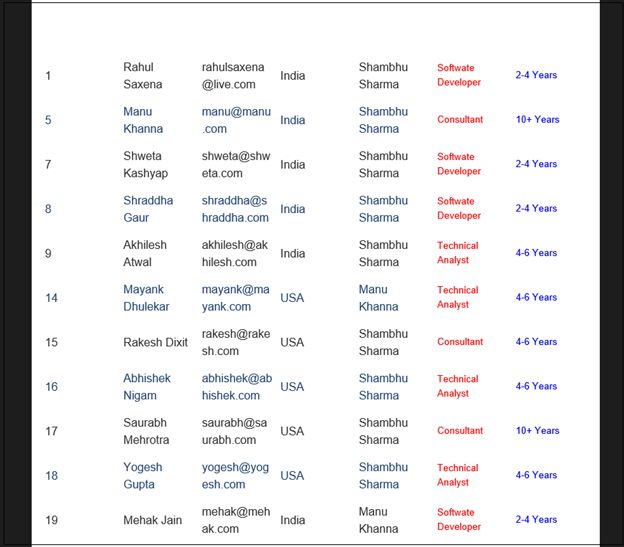Open the abhishek@abhishek.com email address

coord(236,386)
